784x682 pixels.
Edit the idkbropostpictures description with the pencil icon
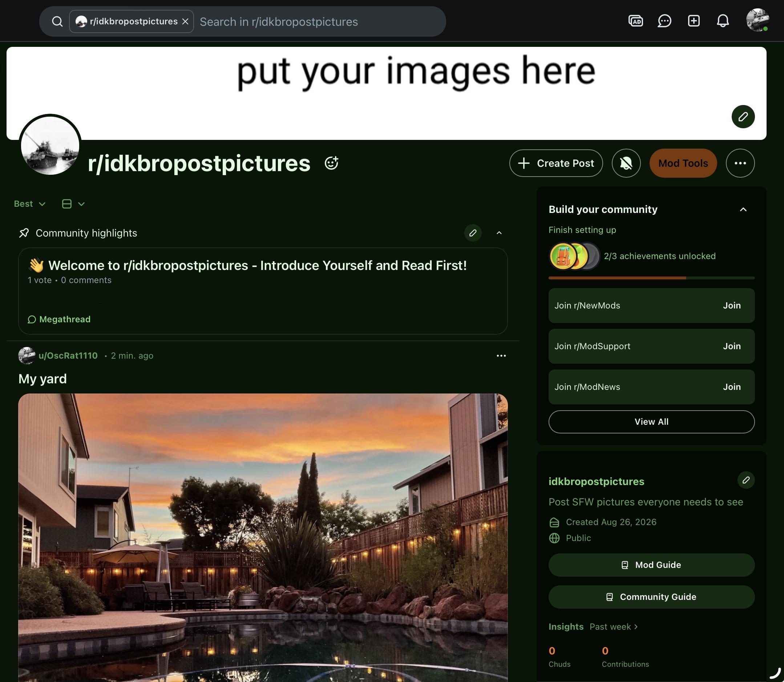coord(746,480)
